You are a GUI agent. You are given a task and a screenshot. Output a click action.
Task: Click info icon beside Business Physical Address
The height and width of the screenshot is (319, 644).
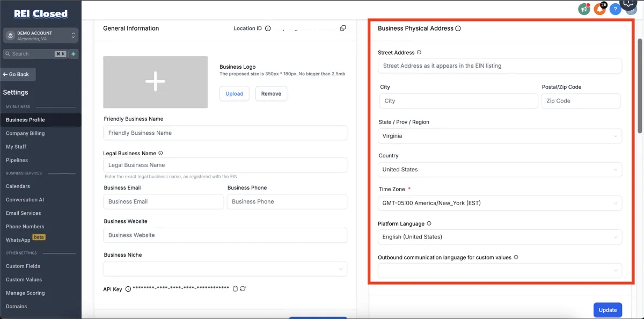[x=458, y=28]
